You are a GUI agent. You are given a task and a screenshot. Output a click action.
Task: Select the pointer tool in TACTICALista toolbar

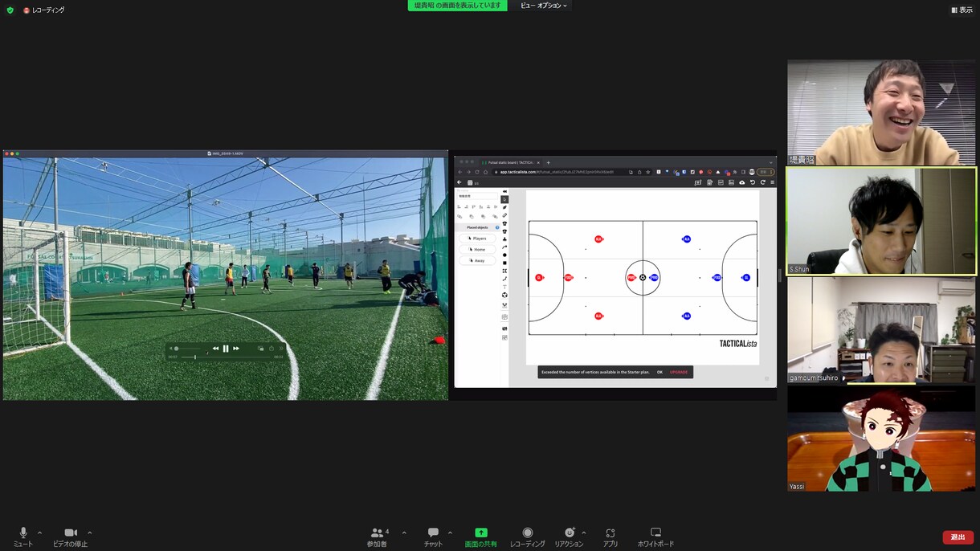click(504, 199)
